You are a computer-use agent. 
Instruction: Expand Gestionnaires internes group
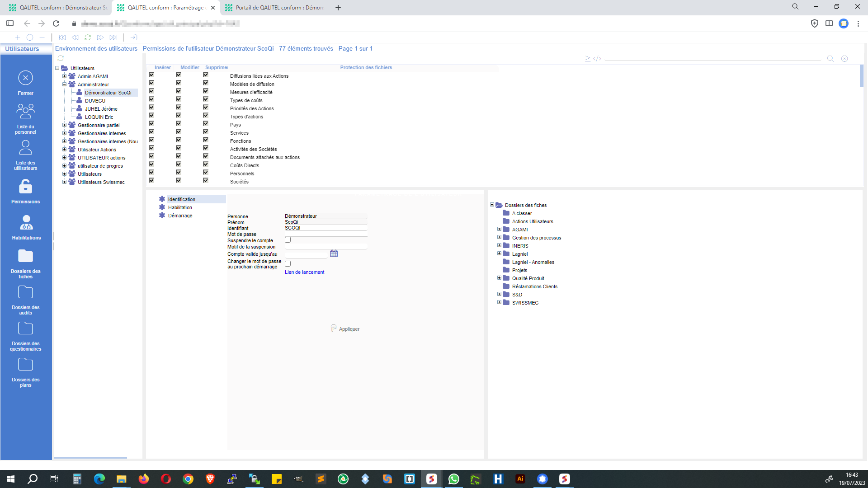64,133
